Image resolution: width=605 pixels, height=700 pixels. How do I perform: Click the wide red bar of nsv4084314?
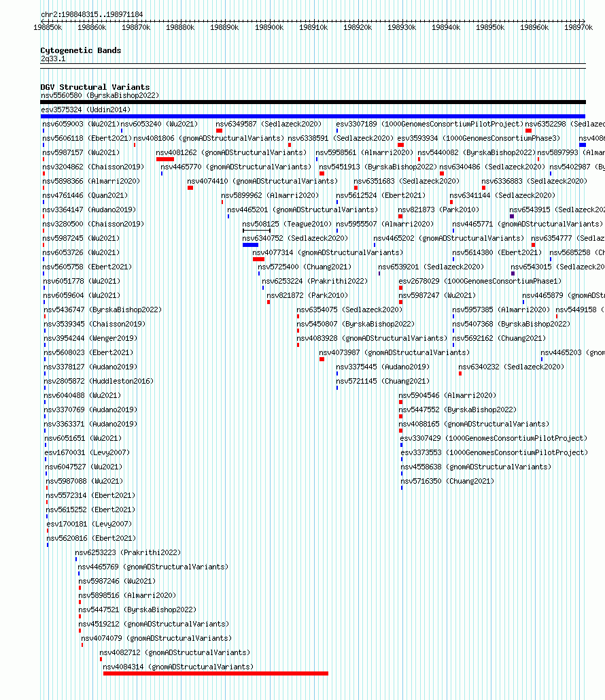(216, 673)
